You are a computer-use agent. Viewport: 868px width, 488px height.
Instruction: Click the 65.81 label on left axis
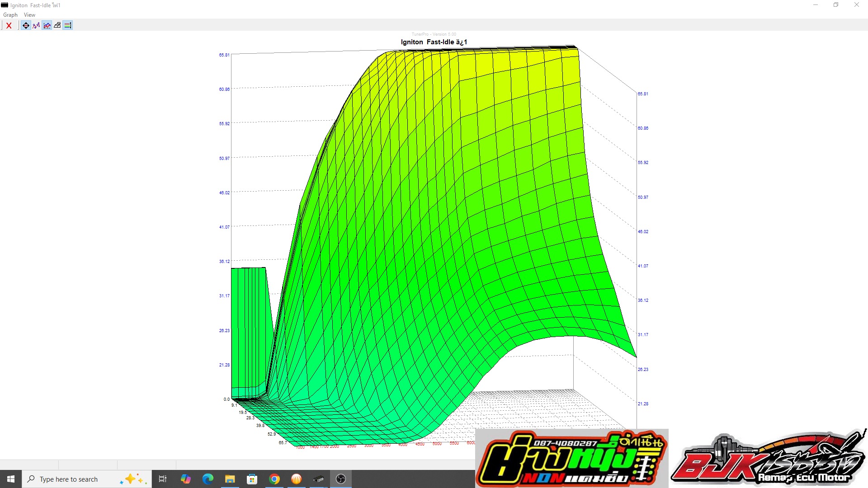click(x=224, y=55)
